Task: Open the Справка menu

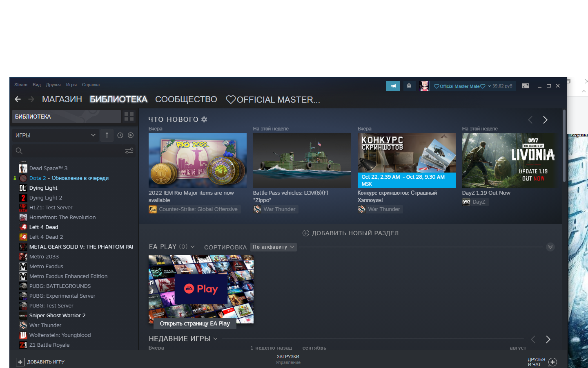Action: (x=91, y=85)
